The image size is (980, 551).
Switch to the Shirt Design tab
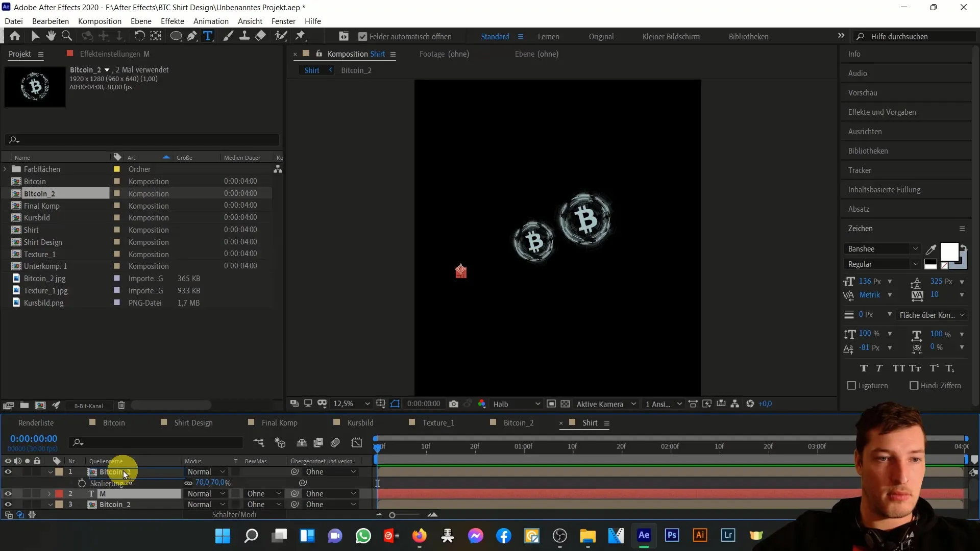(x=193, y=422)
